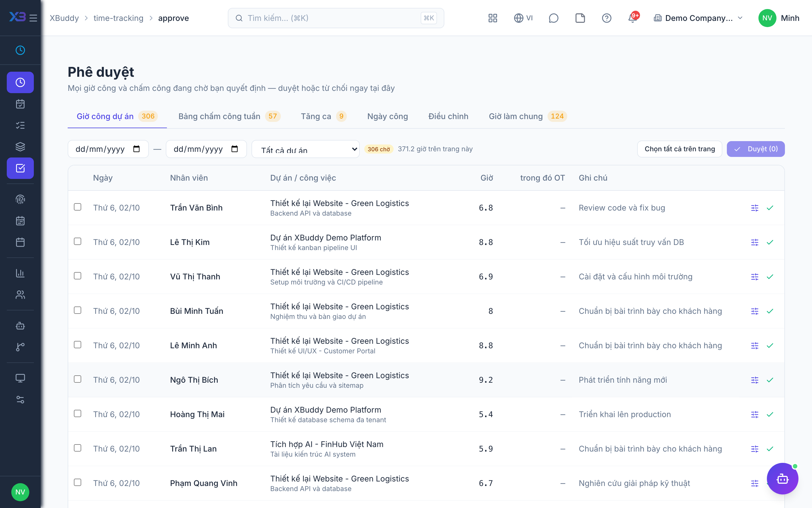The width and height of the screenshot is (812, 508).
Task: Open the git branch sidebar icon
Action: pos(20,347)
